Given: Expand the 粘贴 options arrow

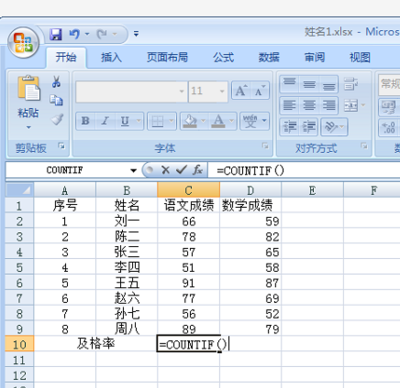Looking at the screenshot, I should click(x=29, y=127).
